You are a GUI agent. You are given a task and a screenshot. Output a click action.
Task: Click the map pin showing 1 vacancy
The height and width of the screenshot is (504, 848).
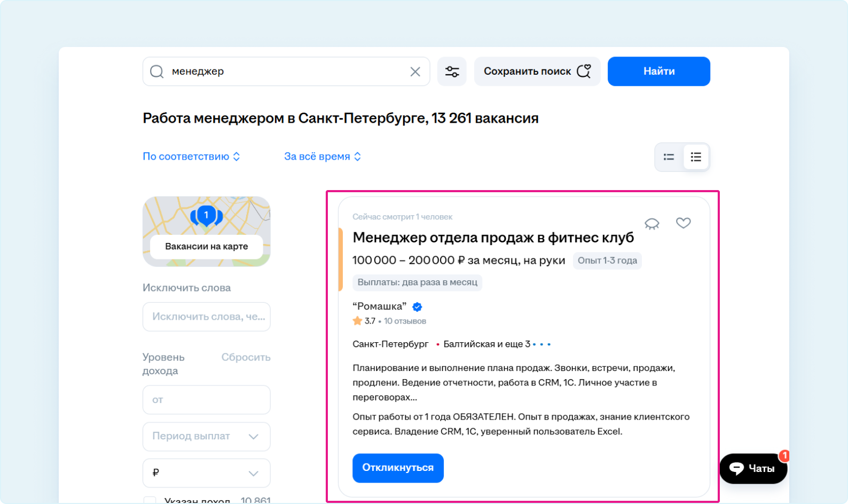tap(206, 215)
